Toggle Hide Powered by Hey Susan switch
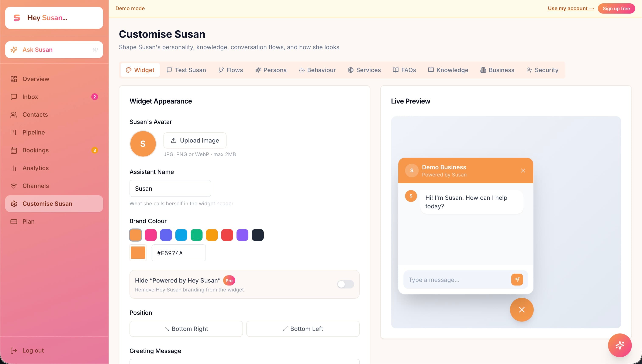The image size is (642, 364). [x=345, y=284]
